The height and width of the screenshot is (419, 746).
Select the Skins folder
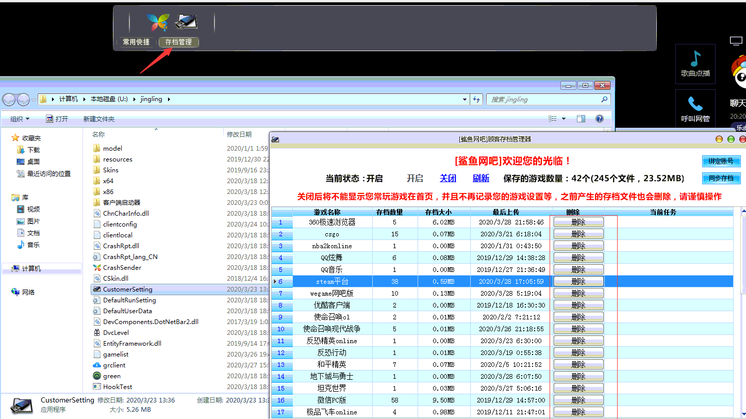click(110, 170)
